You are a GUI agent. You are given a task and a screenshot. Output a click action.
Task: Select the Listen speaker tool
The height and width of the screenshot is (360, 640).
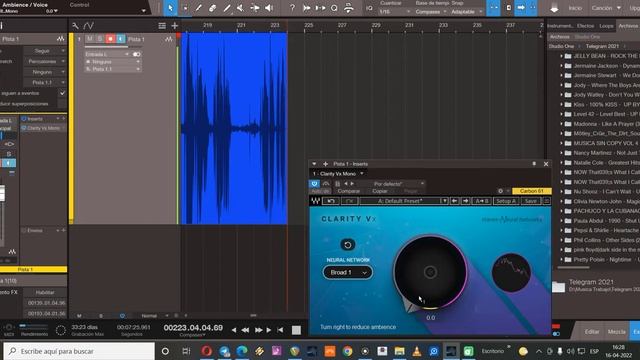269,8
